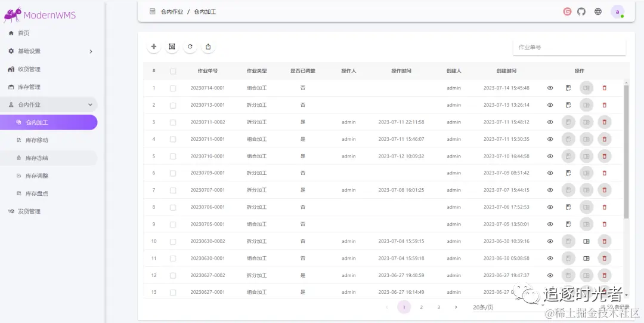View order 20230714-0001 via eye icon
644x323 pixels.
(550, 88)
